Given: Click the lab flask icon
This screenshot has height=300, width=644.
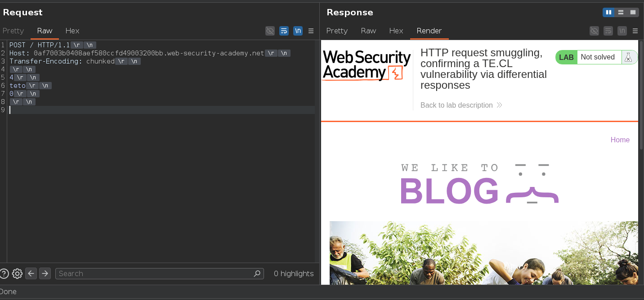Looking at the screenshot, I should (628, 57).
